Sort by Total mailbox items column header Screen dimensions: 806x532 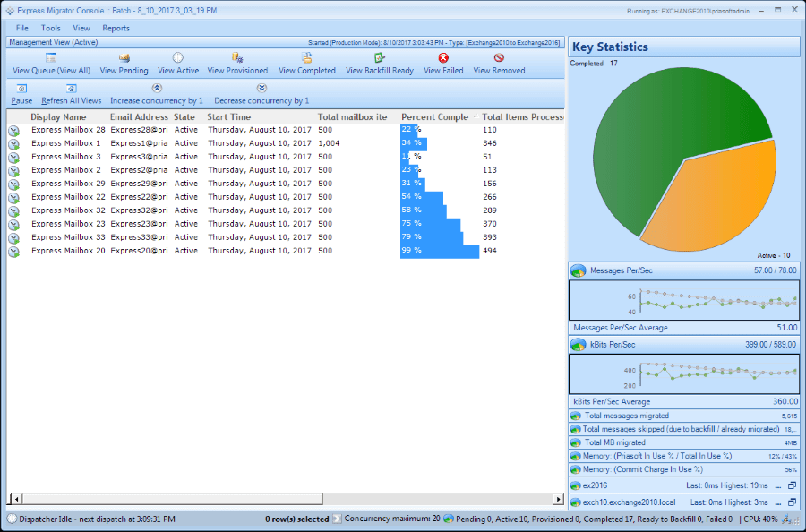click(x=353, y=117)
